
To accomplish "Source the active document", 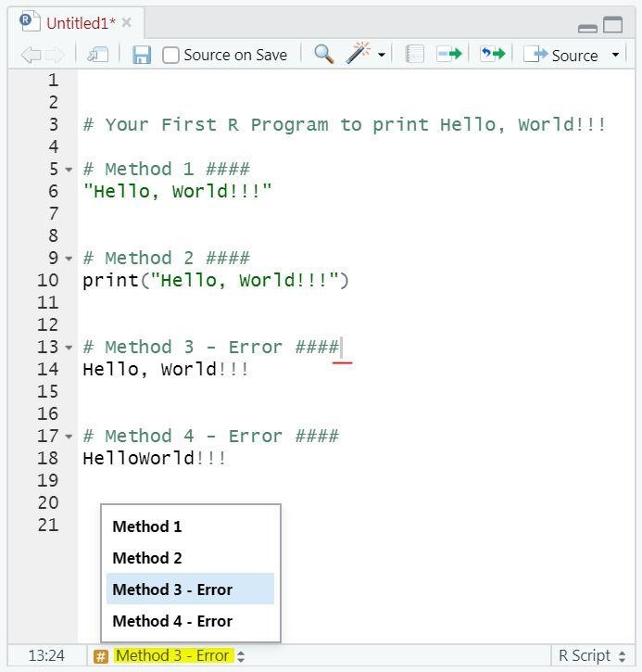I will [x=560, y=55].
